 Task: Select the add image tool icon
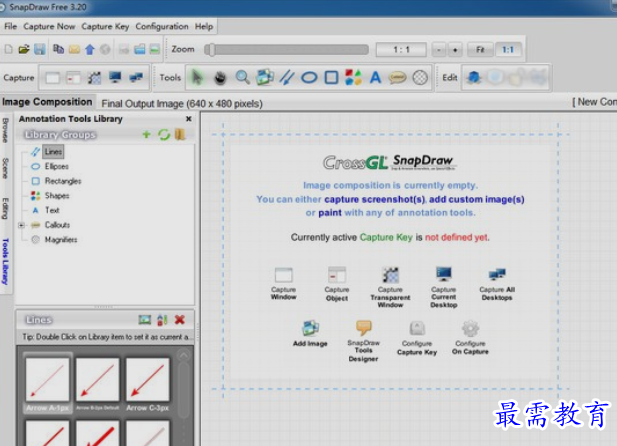[x=265, y=77]
